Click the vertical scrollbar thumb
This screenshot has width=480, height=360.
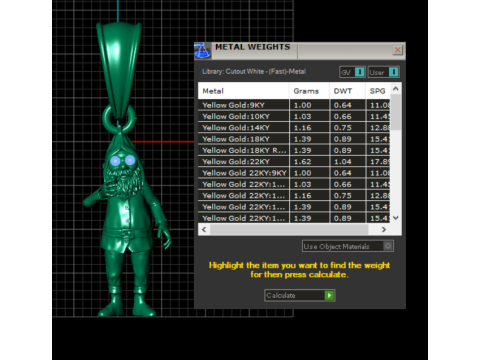coord(396,112)
